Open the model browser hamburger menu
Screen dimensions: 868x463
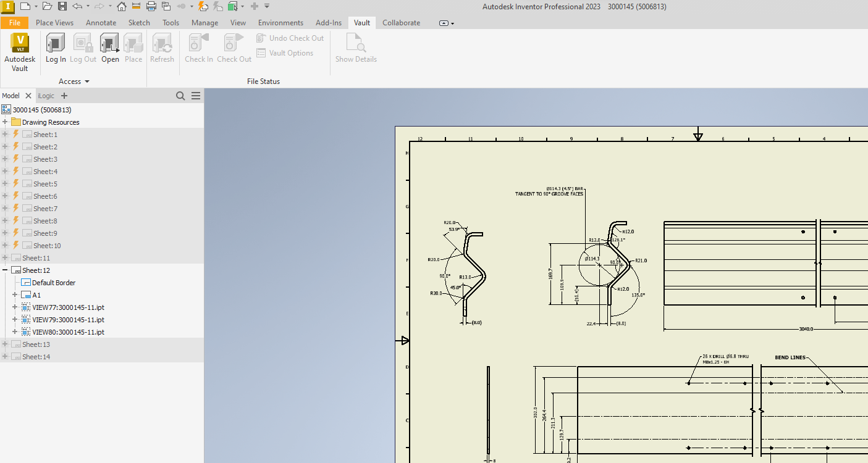pyautogui.click(x=196, y=96)
